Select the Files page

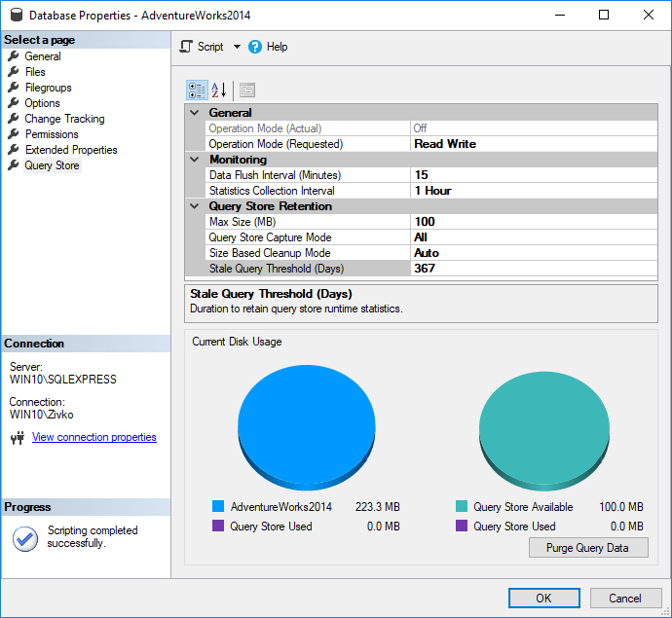click(35, 72)
